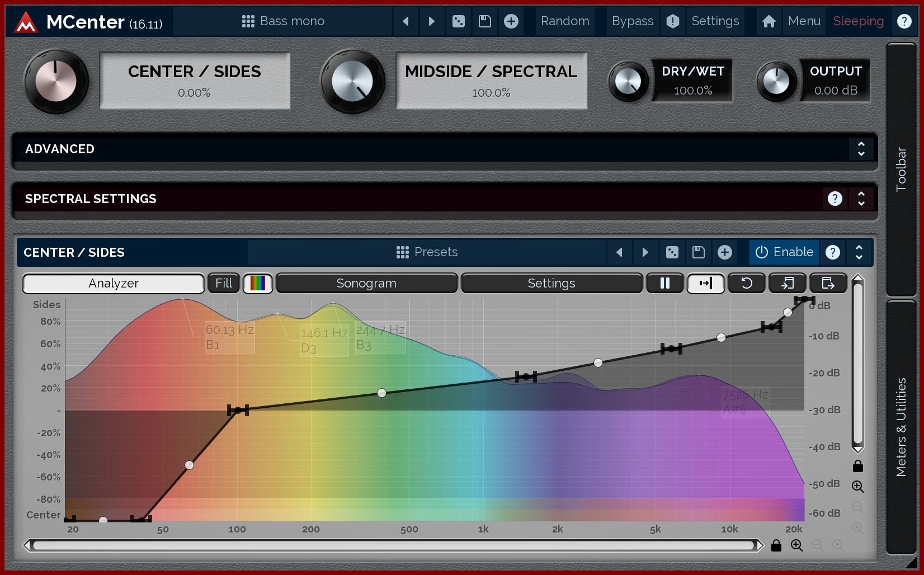Click the horizontal frequency scrollbar
The image size is (924, 575).
393,545
